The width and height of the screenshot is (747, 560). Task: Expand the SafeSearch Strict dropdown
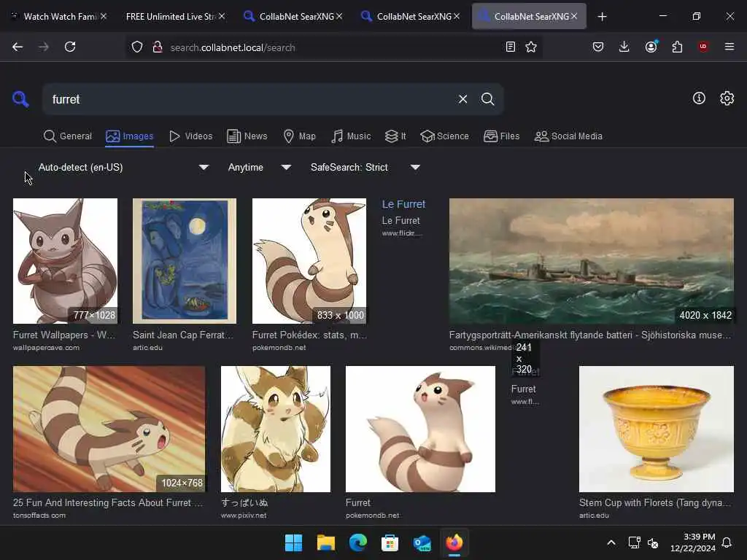[x=365, y=167]
